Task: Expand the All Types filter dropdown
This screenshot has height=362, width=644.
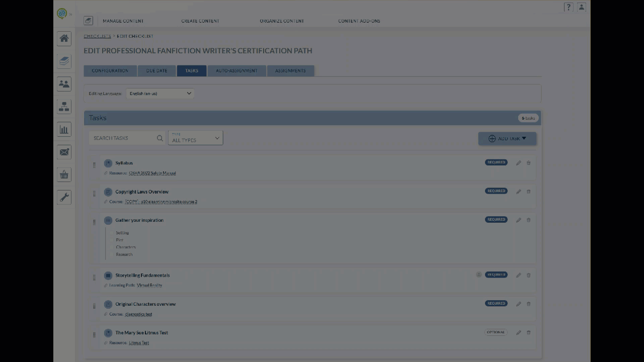Action: pyautogui.click(x=195, y=138)
